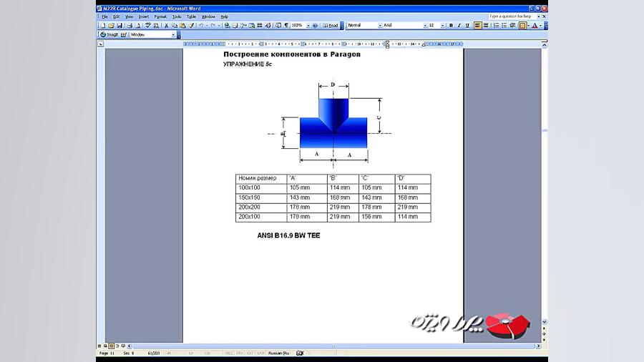Click the Format Painter brush icon
This screenshot has width=644, height=362.
tap(191, 26)
